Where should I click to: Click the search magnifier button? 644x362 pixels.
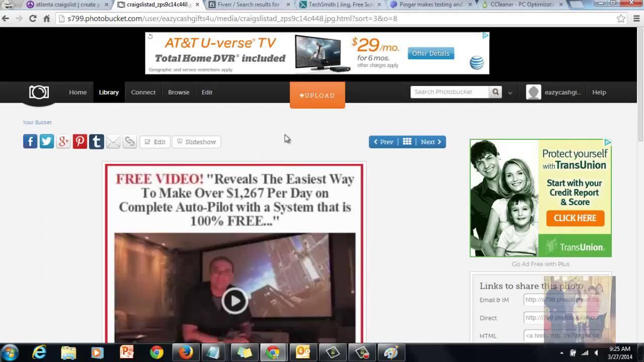click(x=496, y=92)
